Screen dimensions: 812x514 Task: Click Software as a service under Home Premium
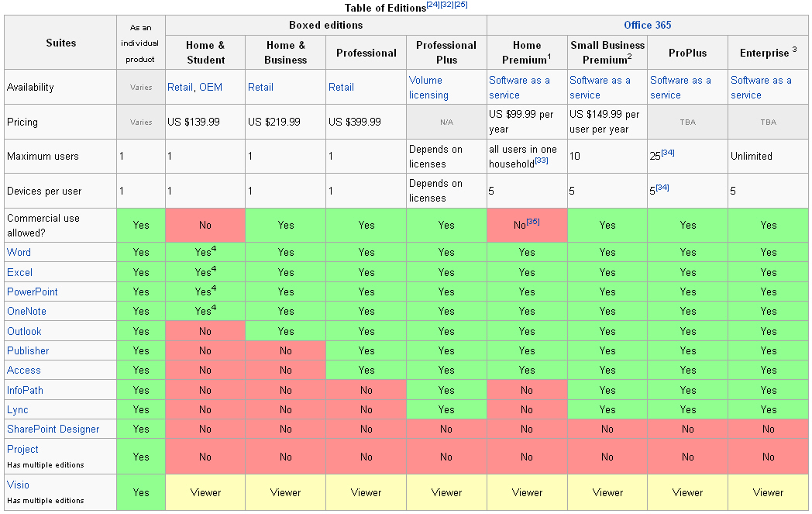(519, 88)
